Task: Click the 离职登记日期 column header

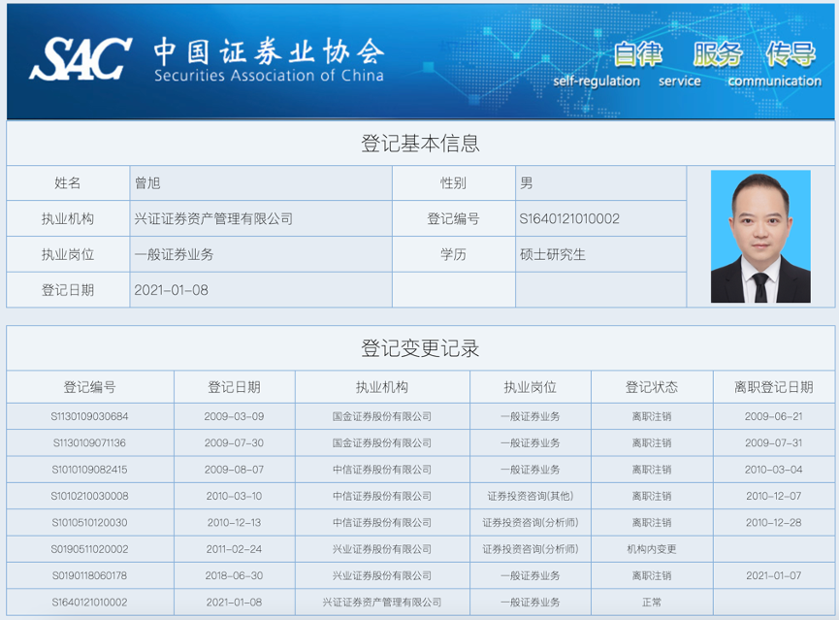Action: coord(774,387)
